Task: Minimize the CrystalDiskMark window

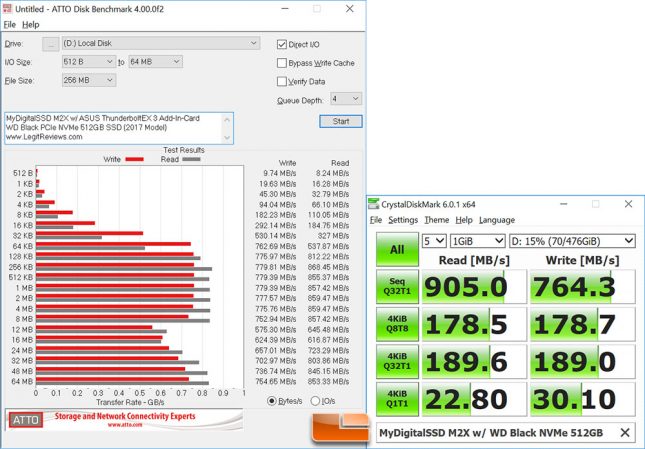Action: 564,204
